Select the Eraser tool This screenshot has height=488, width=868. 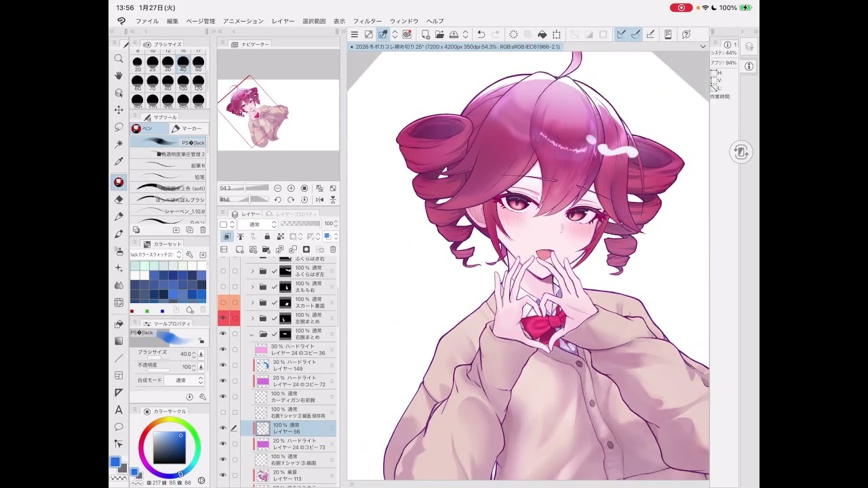coord(119,199)
